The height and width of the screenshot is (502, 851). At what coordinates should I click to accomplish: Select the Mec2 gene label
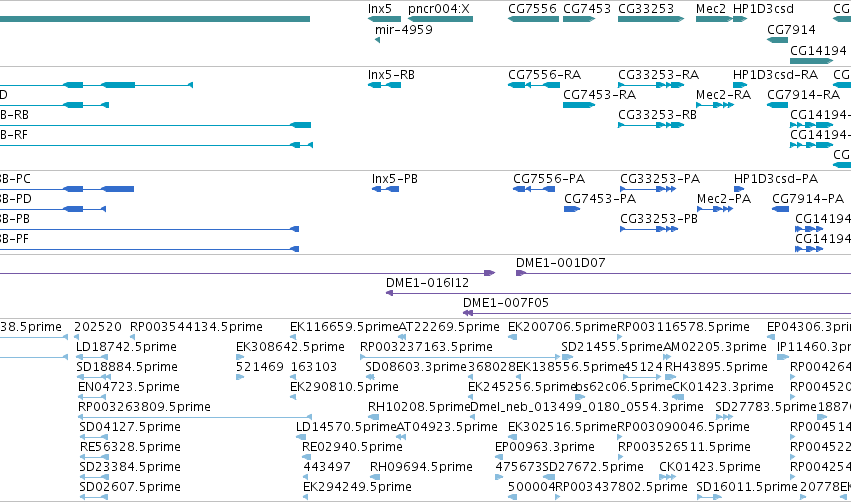[x=710, y=9]
